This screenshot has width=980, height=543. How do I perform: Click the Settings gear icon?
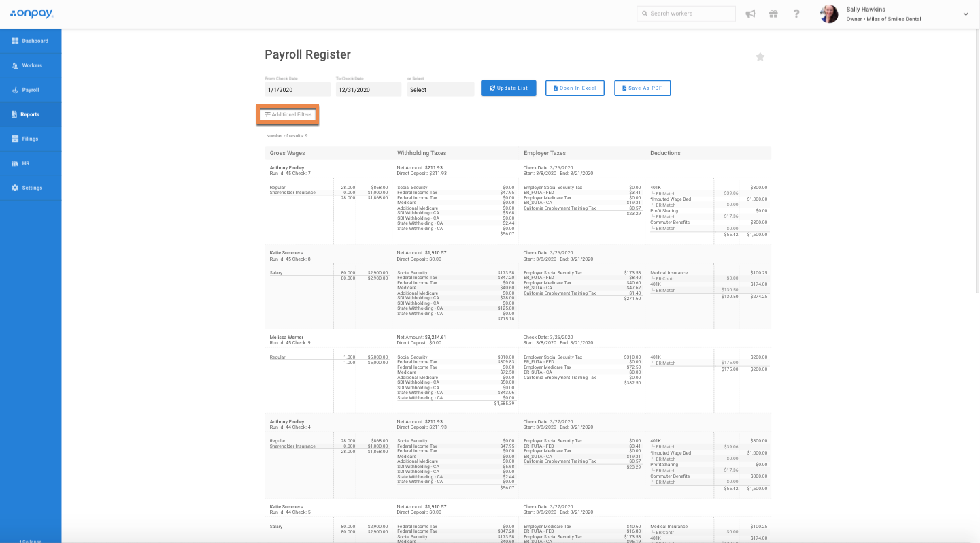[14, 188]
